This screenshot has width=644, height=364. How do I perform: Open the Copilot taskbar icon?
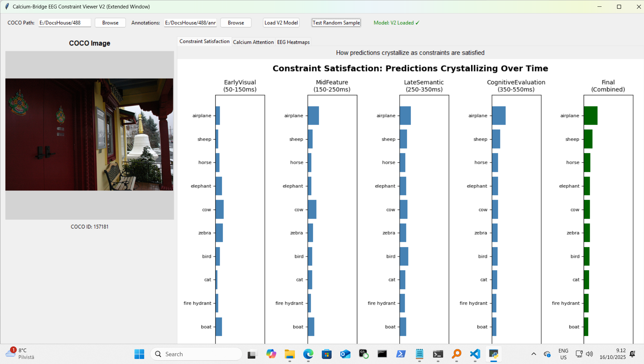(x=271, y=354)
